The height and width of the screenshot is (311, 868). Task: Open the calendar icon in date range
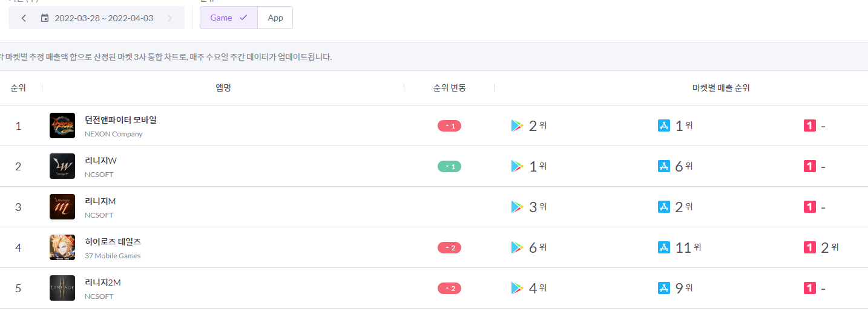(x=44, y=18)
